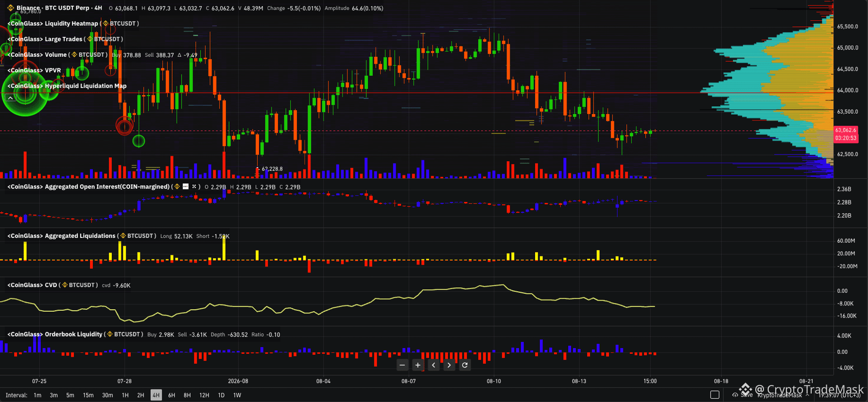Click Binance icon in Large Trades legend

(x=90, y=39)
